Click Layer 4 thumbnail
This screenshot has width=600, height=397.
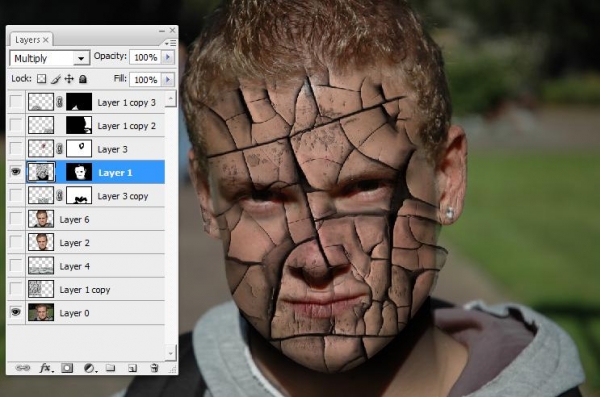point(41,266)
